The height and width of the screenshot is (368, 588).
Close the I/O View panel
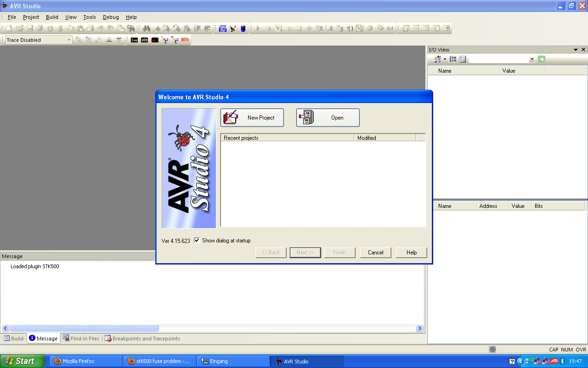point(583,50)
